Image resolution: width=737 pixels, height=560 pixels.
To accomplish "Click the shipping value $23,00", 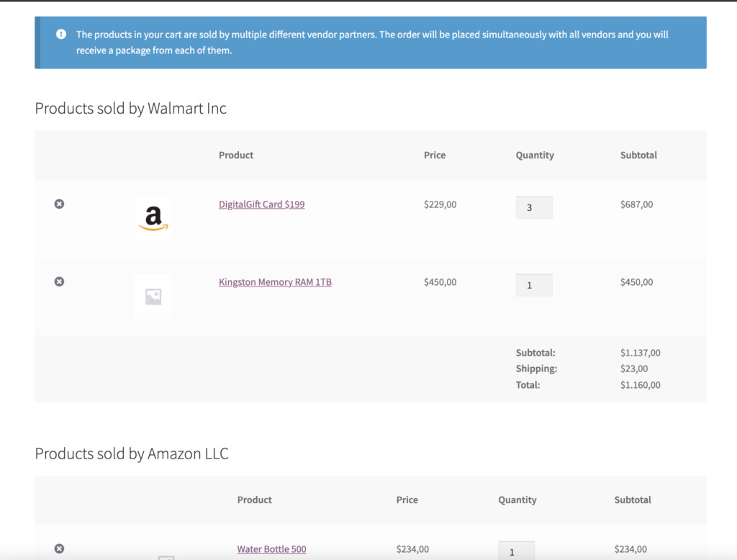I will pyautogui.click(x=634, y=369).
